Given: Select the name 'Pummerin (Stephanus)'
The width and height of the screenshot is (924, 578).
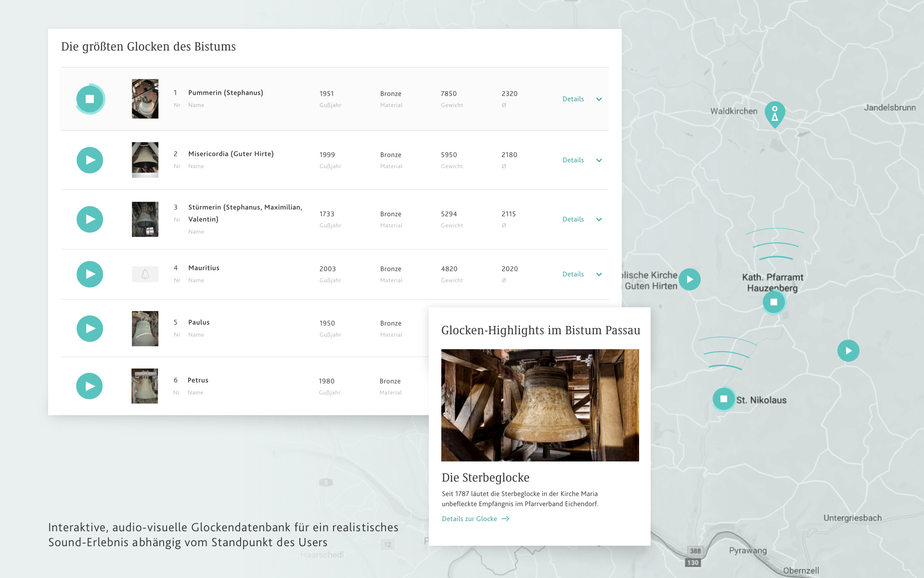Looking at the screenshot, I should [226, 92].
